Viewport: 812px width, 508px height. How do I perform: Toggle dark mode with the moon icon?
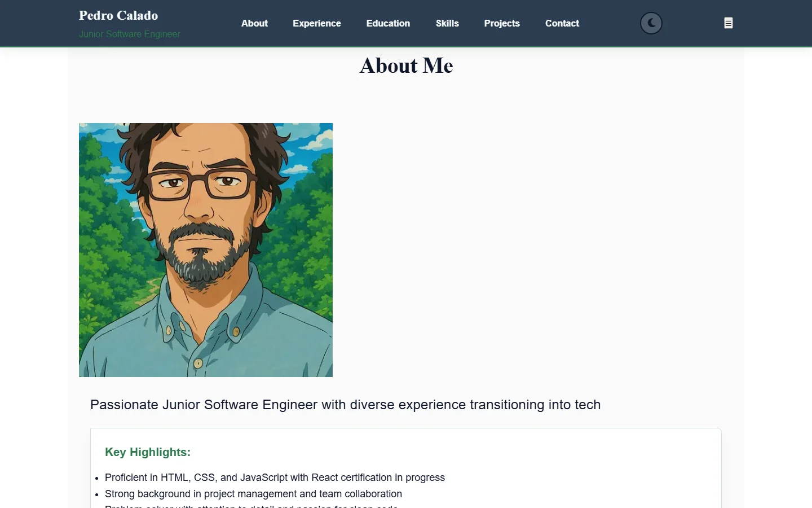pos(651,23)
